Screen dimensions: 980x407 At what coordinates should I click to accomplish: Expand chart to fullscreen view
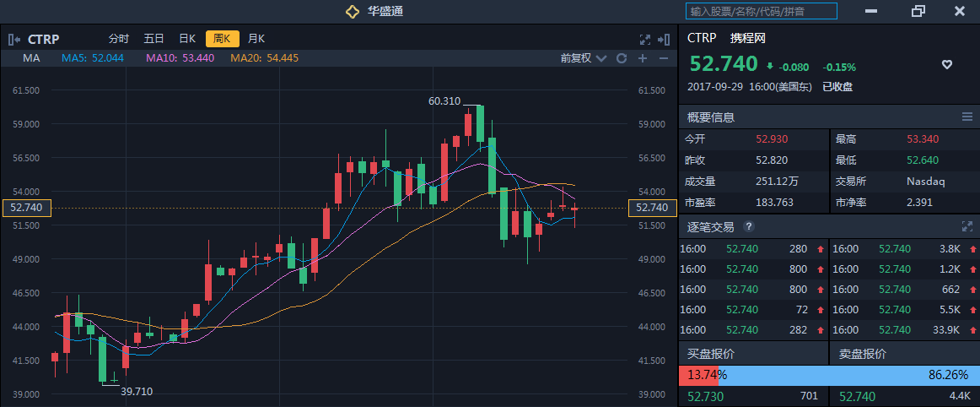(x=645, y=39)
